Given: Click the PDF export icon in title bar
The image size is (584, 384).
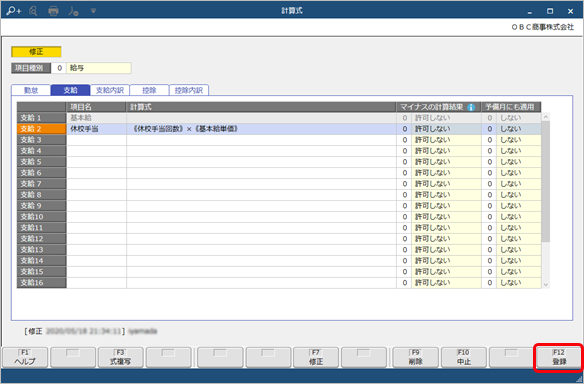Looking at the screenshot, I should pos(73,11).
